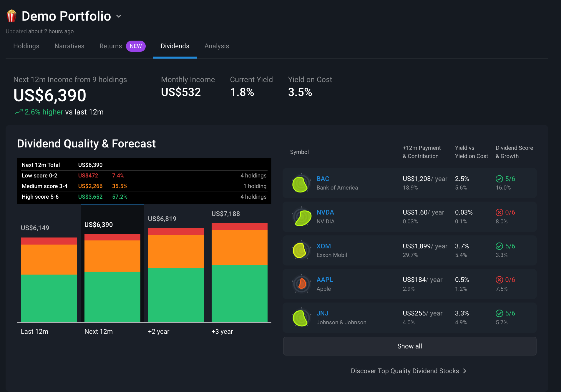Open the JNJ ticker link
This screenshot has width=561, height=392.
323,313
